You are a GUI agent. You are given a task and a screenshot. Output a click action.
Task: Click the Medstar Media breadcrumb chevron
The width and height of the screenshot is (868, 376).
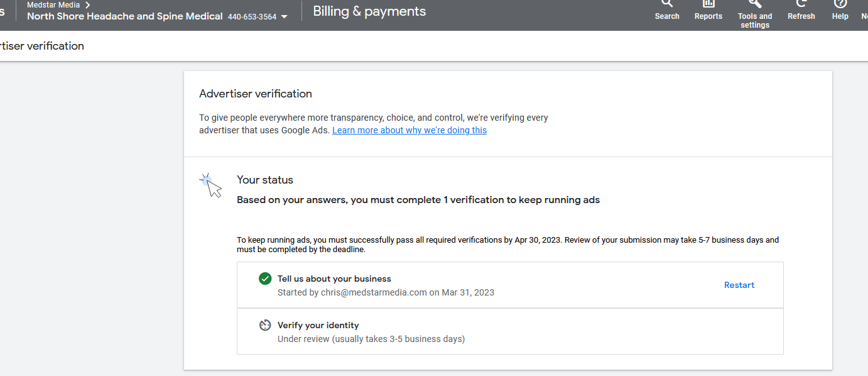(88, 5)
